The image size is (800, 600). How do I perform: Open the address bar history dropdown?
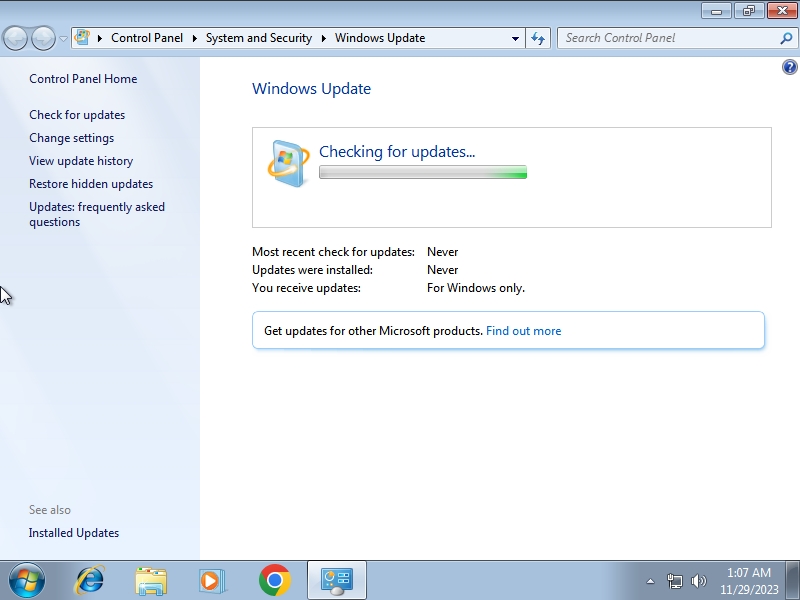point(515,38)
